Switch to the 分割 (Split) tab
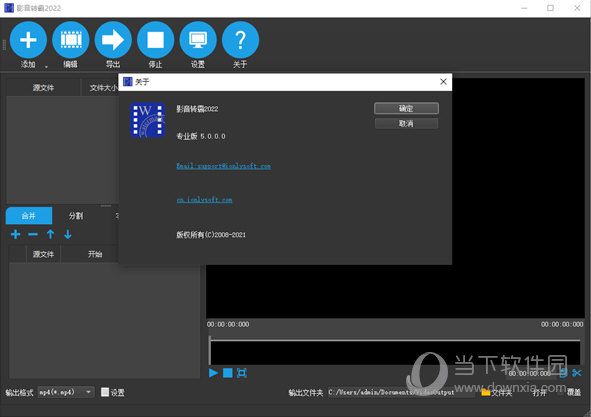The width and height of the screenshot is (591, 417). click(76, 216)
